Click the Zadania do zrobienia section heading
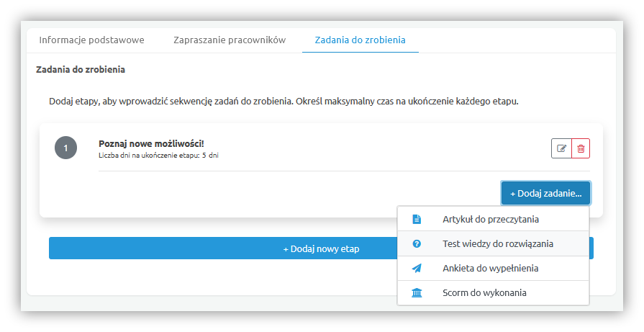Image resolution: width=644 pixels, height=332 pixels. click(x=81, y=70)
